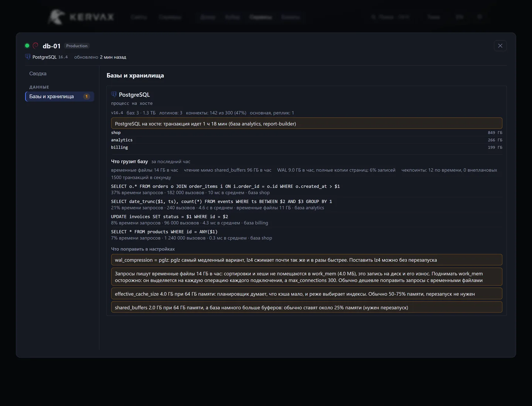
Task: Click the 199 ГБ size value
Action: (x=495, y=147)
